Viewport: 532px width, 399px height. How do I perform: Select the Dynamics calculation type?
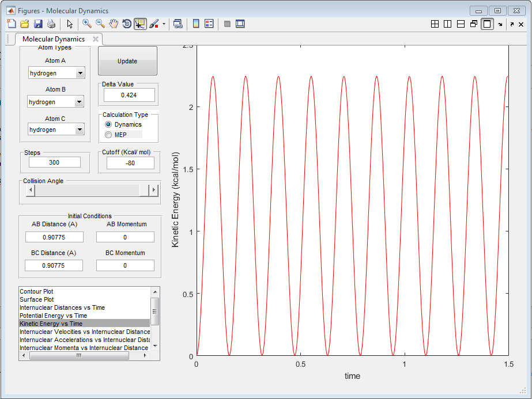pos(108,124)
